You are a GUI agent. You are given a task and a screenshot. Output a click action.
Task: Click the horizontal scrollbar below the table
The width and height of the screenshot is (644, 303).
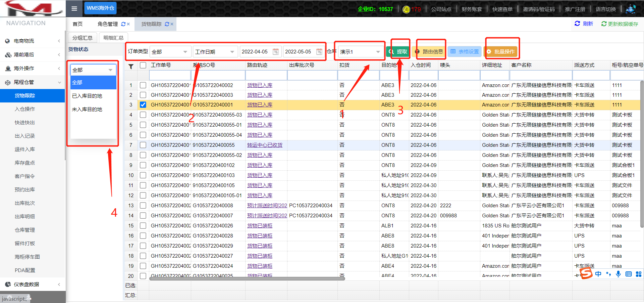[247, 278]
